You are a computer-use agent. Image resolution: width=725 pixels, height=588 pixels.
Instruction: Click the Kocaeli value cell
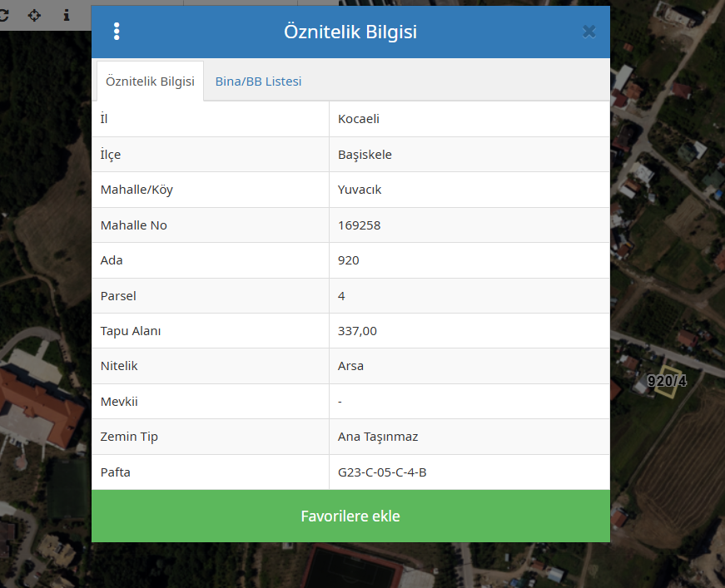359,119
